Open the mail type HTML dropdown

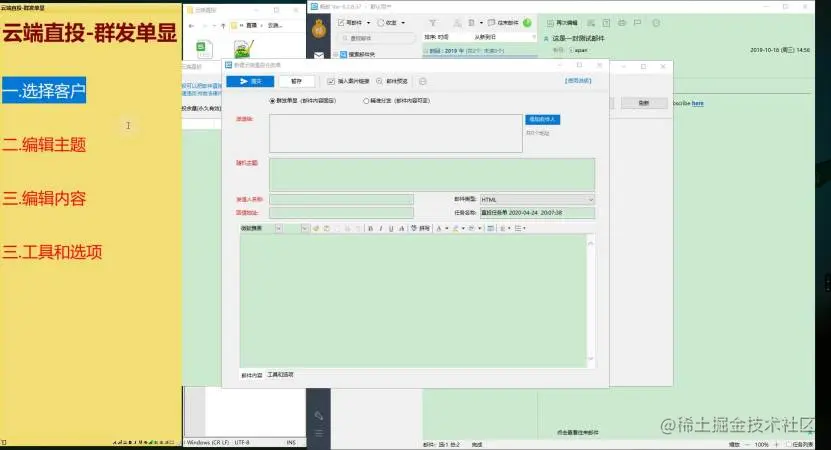[537, 199]
